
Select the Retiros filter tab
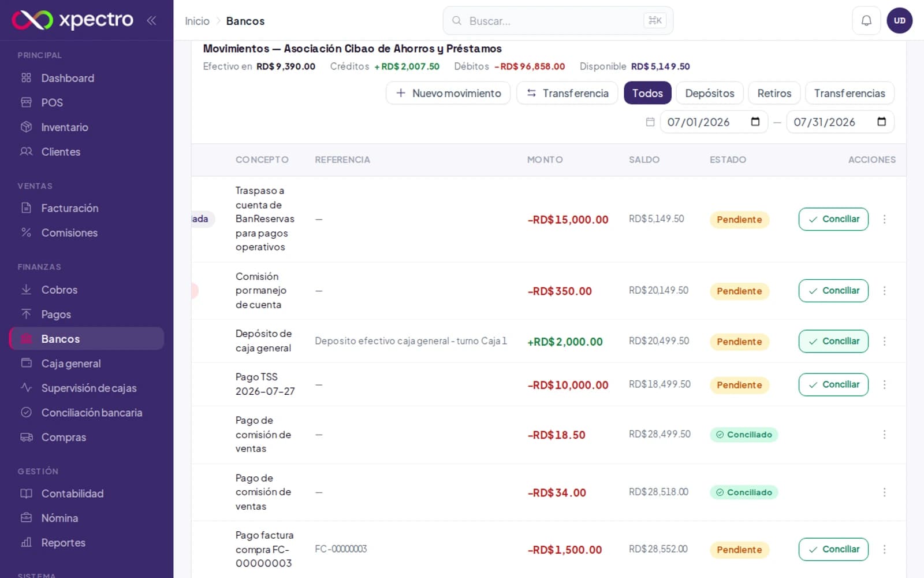click(x=774, y=93)
